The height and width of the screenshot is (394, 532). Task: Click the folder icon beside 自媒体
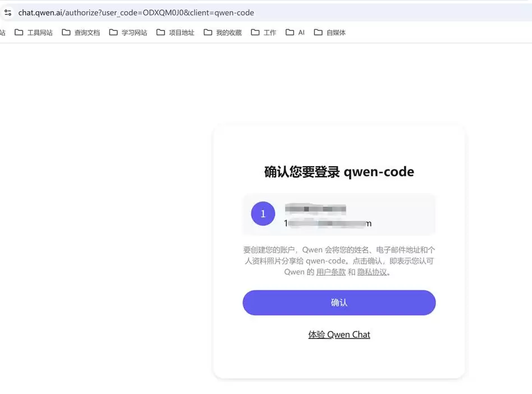[x=318, y=33]
